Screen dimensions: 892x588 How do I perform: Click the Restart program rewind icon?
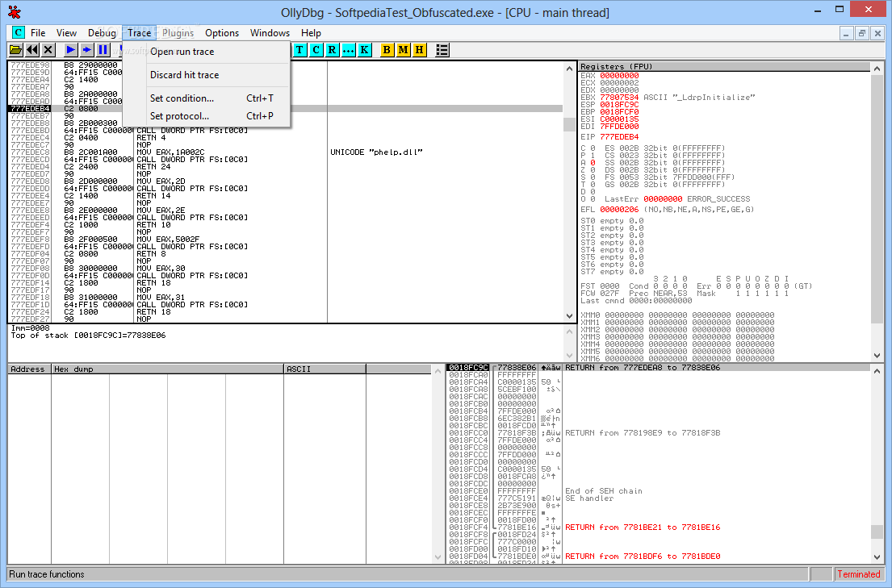click(31, 50)
